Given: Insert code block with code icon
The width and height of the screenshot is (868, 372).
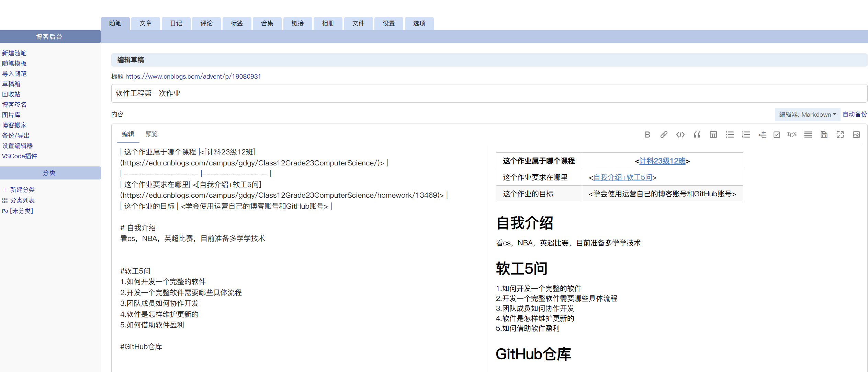Looking at the screenshot, I should click(680, 135).
